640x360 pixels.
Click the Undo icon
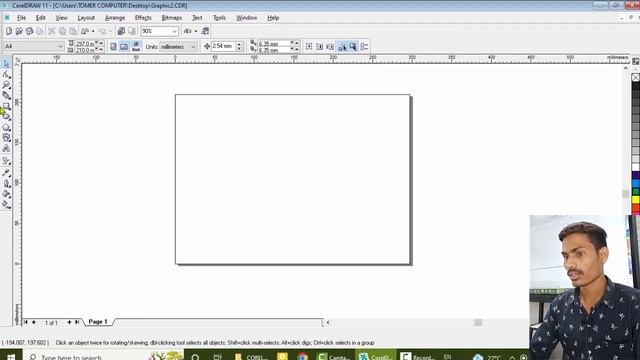(x=85, y=31)
